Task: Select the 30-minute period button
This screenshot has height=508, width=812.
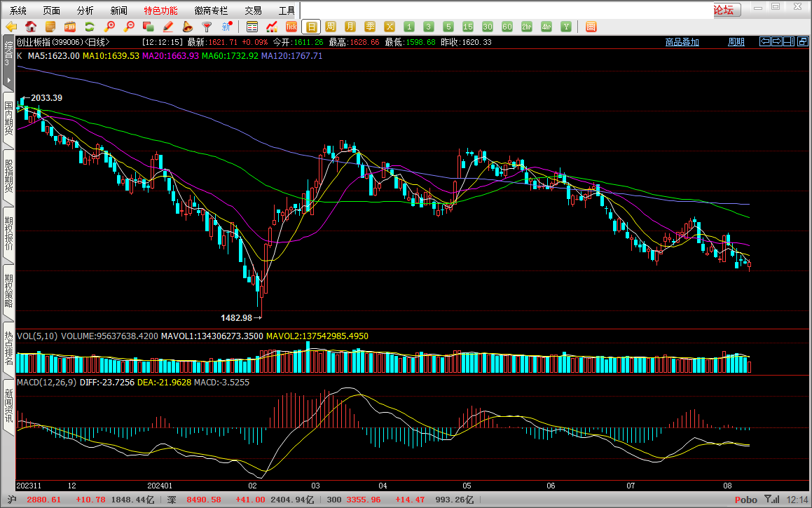Action: click(488, 27)
